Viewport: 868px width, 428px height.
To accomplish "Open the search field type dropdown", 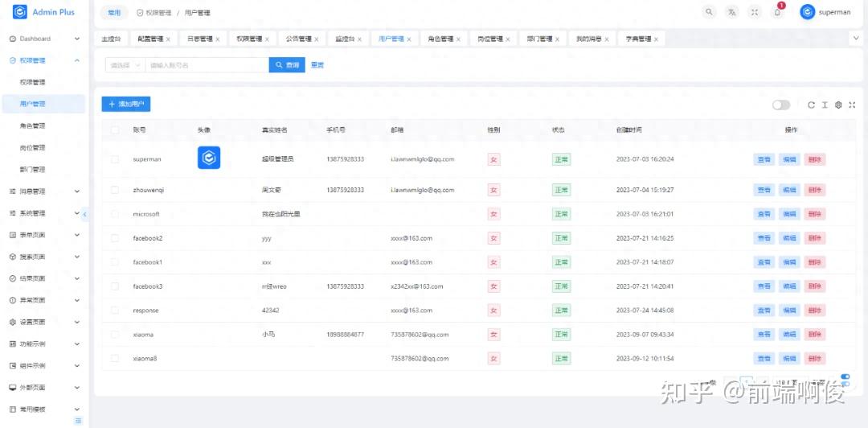I will tap(125, 65).
